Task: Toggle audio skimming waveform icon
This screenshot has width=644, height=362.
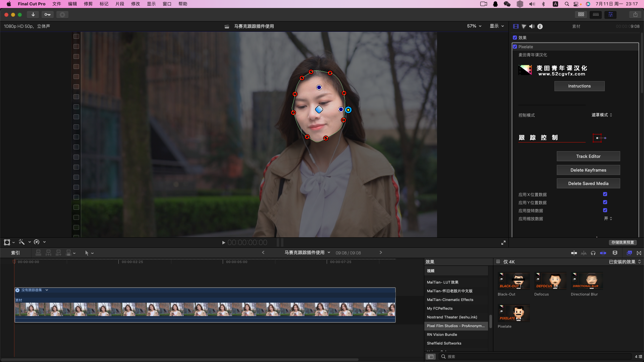Action: tap(584, 253)
